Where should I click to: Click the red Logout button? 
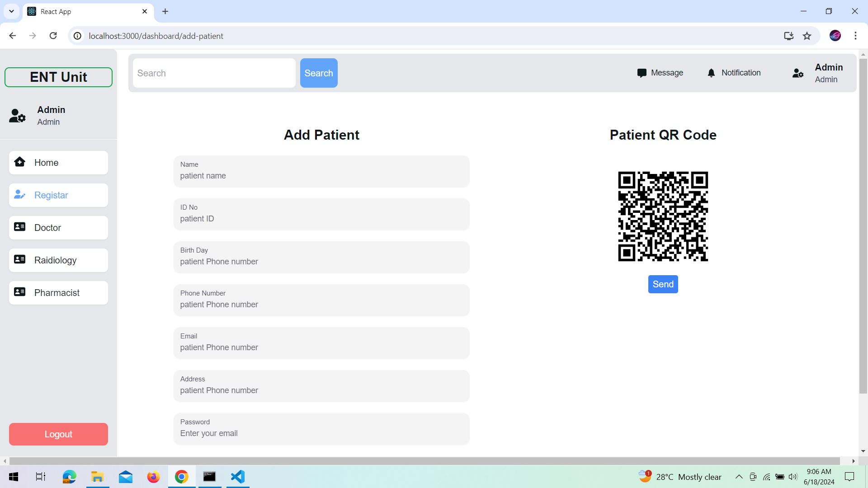coord(58,434)
